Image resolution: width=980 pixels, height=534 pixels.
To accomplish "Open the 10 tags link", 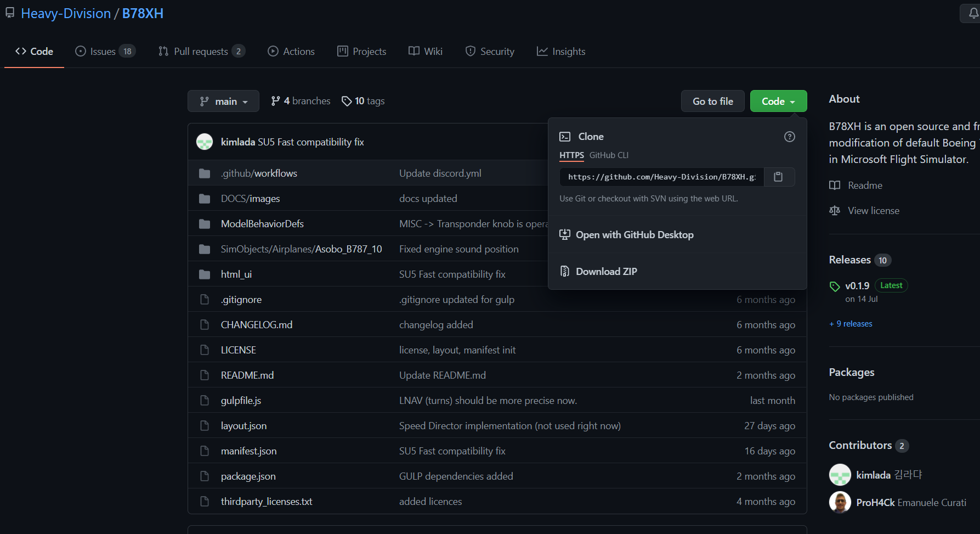I will point(363,101).
